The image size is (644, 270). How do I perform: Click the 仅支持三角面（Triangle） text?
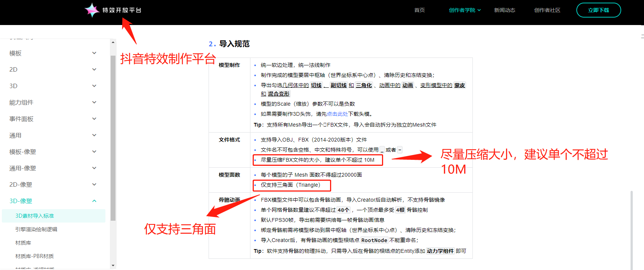coord(291,185)
